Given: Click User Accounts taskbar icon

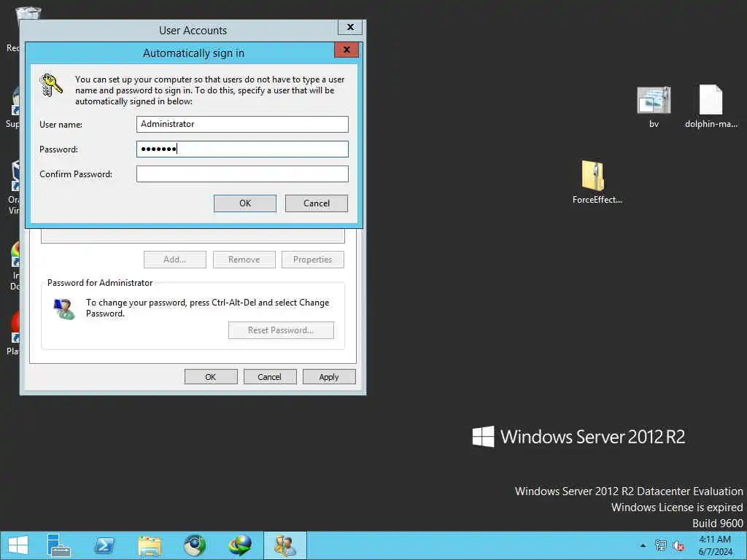Looking at the screenshot, I should click(285, 545).
